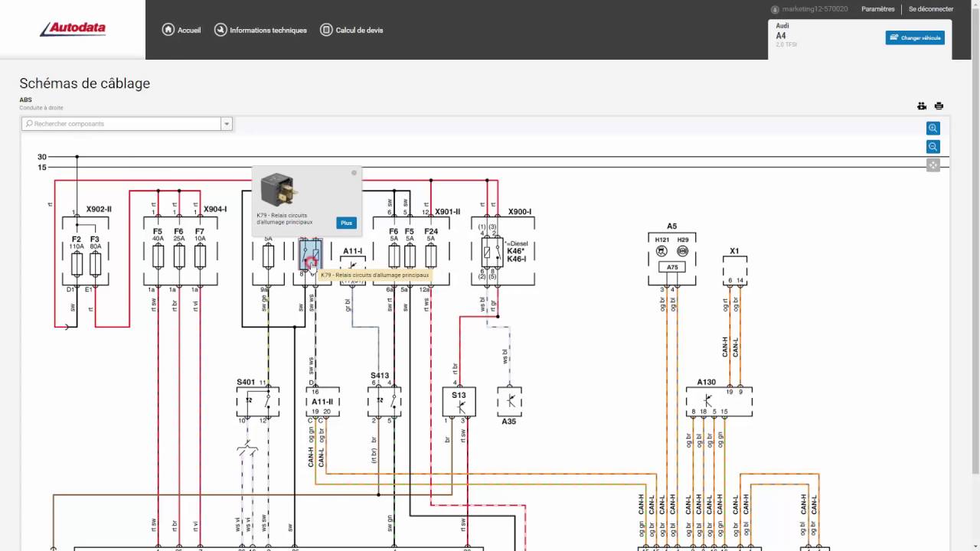Screen dimensions: 980x551
Task: Open Paramètres settings link
Action: tap(877, 9)
